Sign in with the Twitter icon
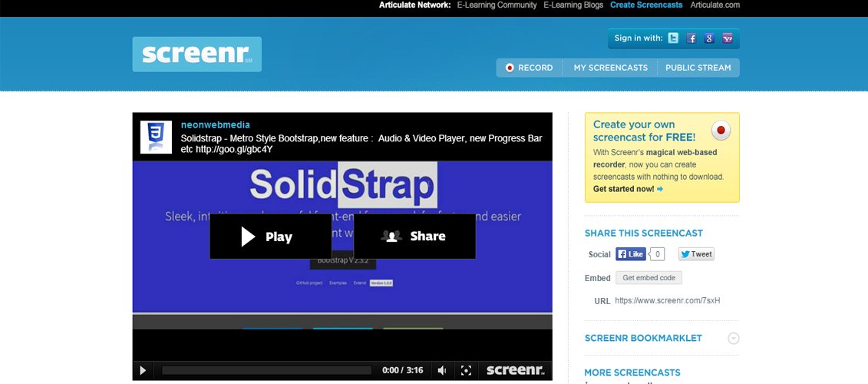The width and height of the screenshot is (868, 384). pyautogui.click(x=673, y=38)
